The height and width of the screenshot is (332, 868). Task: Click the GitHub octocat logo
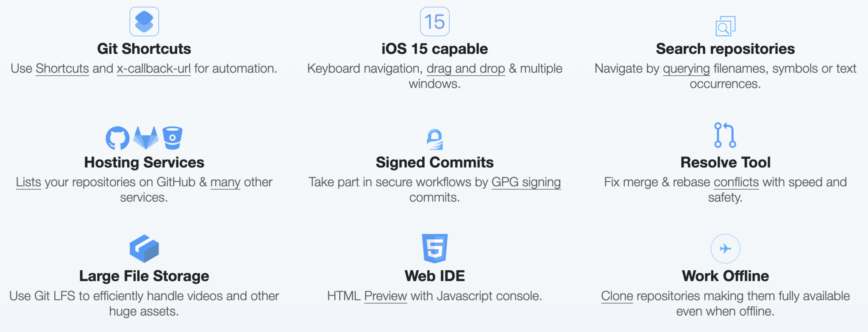[117, 138]
